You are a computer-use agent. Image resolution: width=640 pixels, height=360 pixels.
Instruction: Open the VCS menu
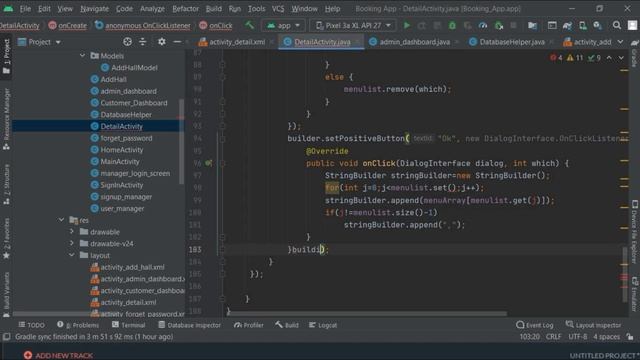point(278,9)
